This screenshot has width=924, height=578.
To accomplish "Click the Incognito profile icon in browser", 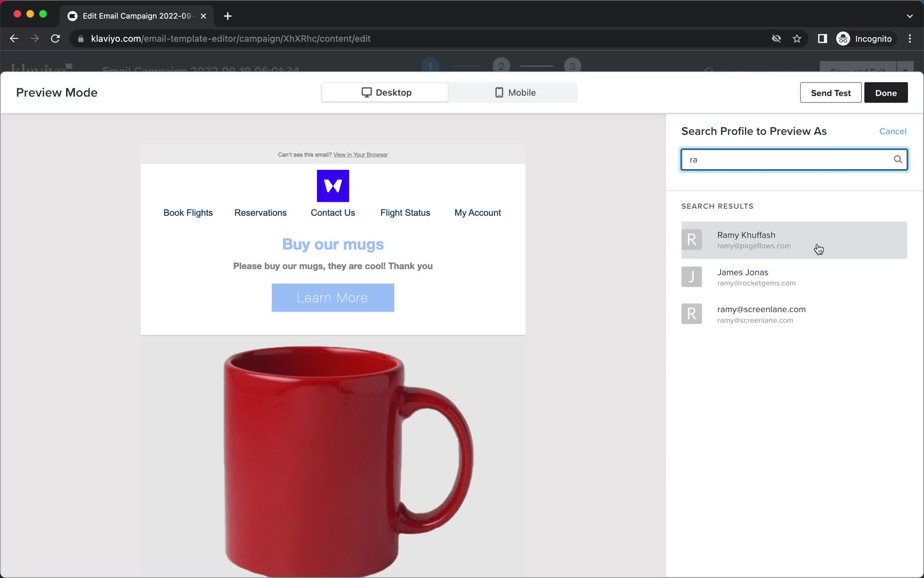I will point(843,39).
